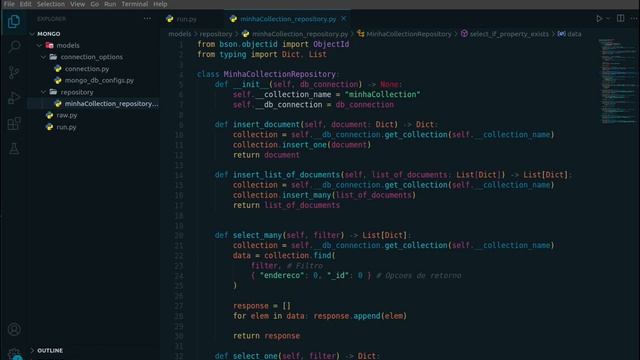The width and height of the screenshot is (640, 360).
Task: Open the Extensions view
Action: [x=14, y=123]
